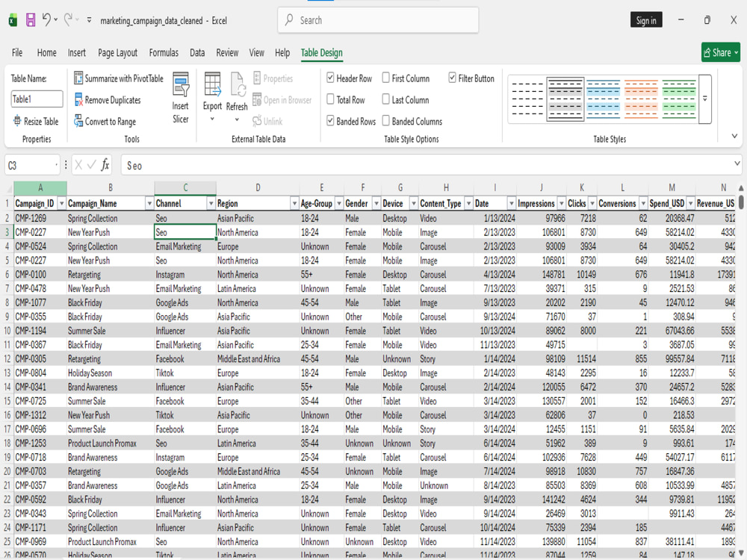The height and width of the screenshot is (560, 747).
Task: Click Summarize with PivotTable
Action: pyautogui.click(x=119, y=78)
